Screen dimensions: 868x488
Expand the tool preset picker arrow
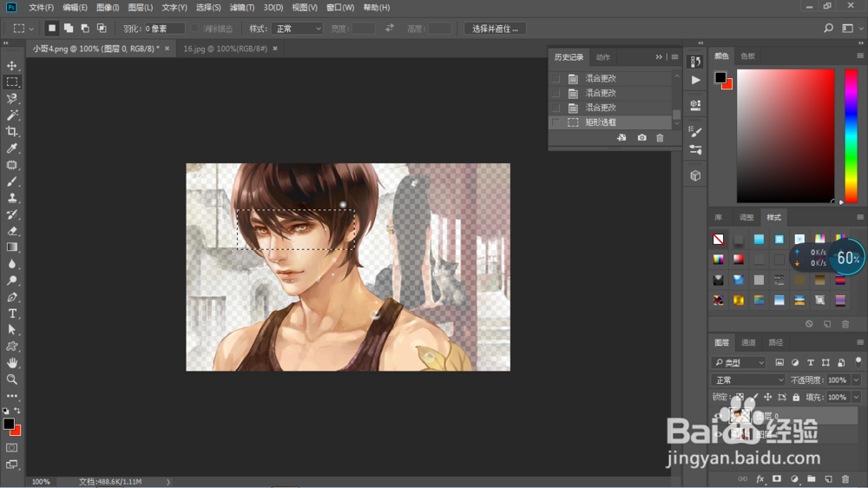click(x=31, y=29)
